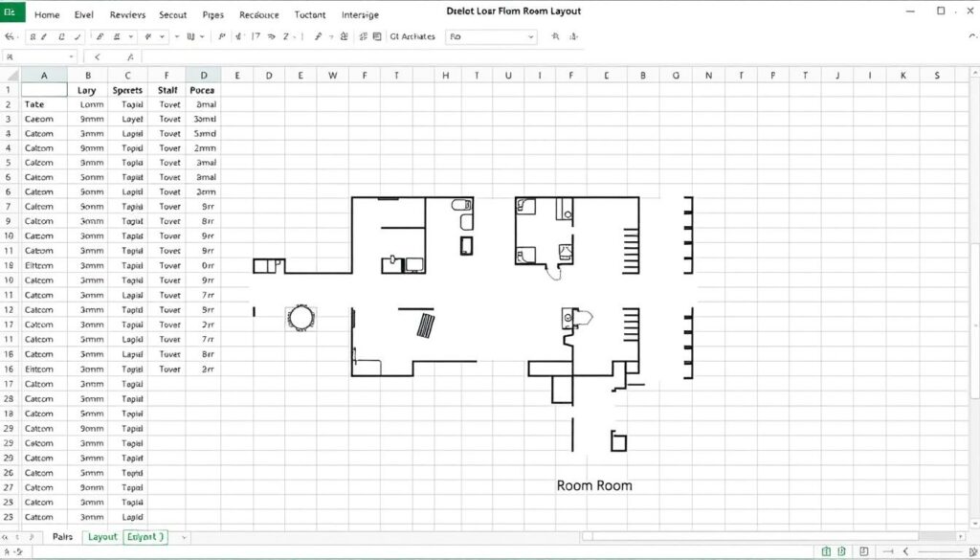Select empty cell A1
This screenshot has width=980, height=560.
point(44,90)
